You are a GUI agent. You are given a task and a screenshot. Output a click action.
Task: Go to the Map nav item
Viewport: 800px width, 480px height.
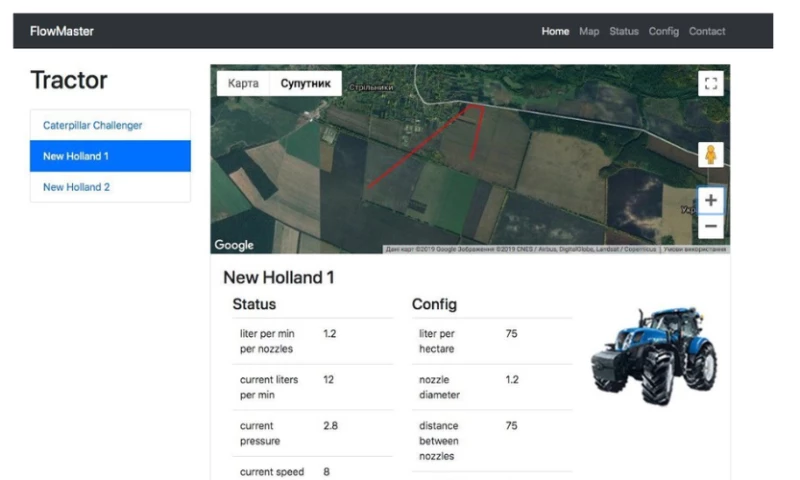(589, 31)
